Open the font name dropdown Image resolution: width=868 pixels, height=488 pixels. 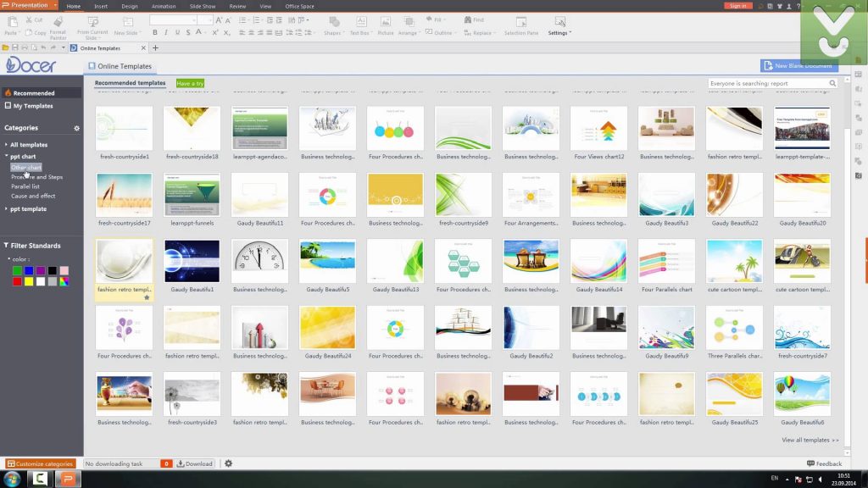pyautogui.click(x=194, y=20)
